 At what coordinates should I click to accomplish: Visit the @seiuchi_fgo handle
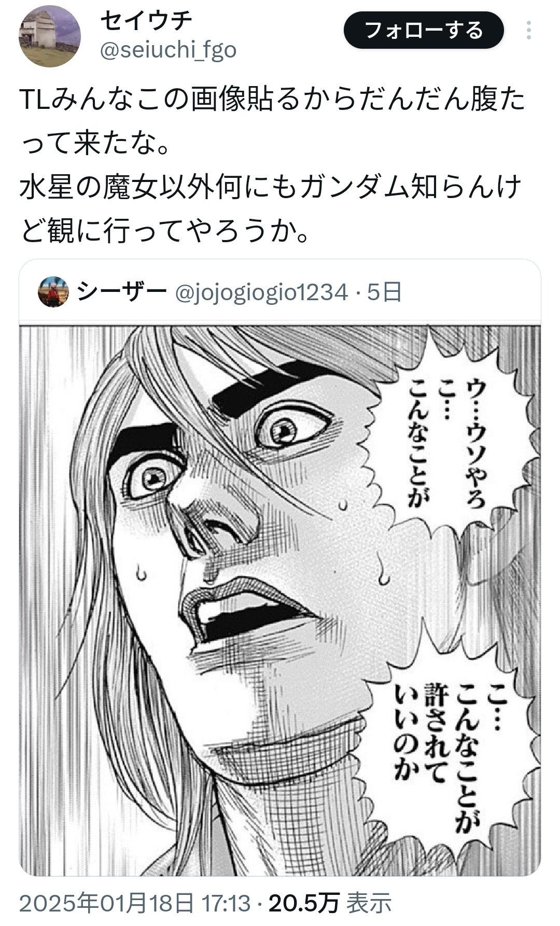tap(167, 50)
